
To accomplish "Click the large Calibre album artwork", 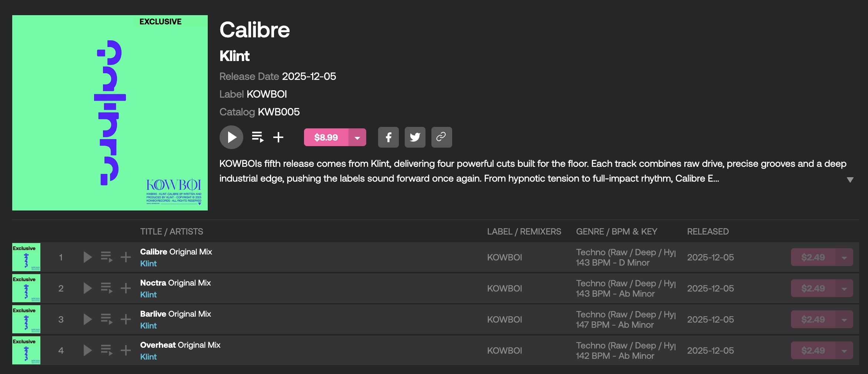I will coord(110,113).
